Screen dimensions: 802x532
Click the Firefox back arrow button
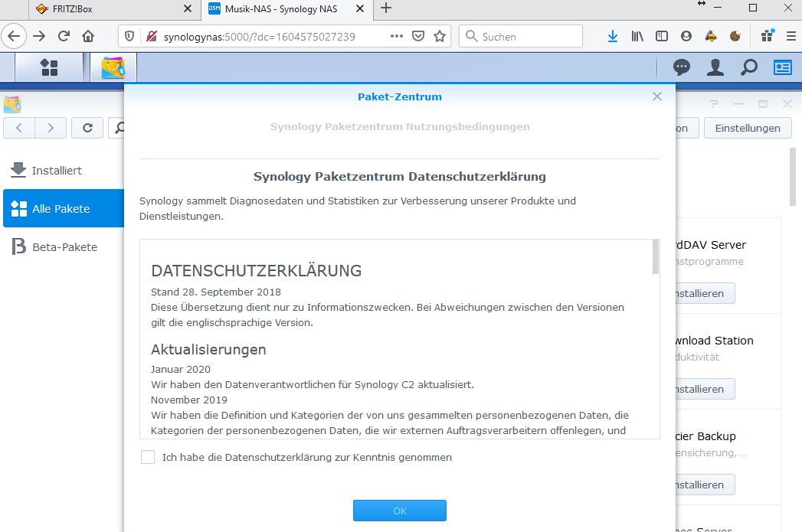[14, 36]
